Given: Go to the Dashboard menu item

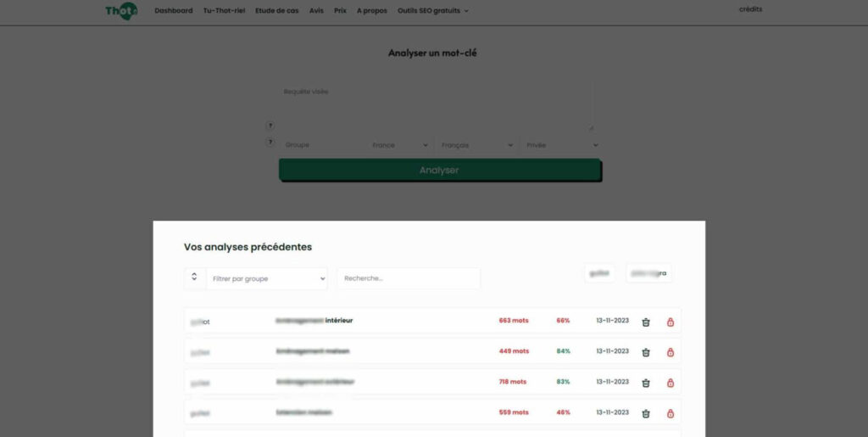Looking at the screenshot, I should point(174,11).
